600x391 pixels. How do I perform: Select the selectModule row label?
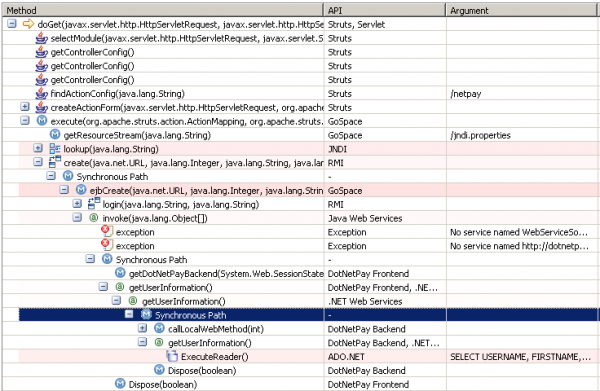click(x=187, y=38)
